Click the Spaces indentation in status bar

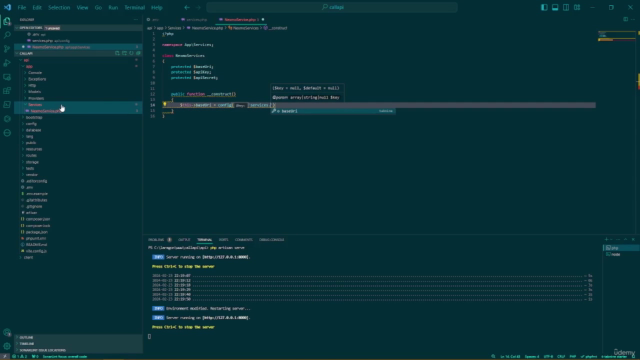pos(532,356)
